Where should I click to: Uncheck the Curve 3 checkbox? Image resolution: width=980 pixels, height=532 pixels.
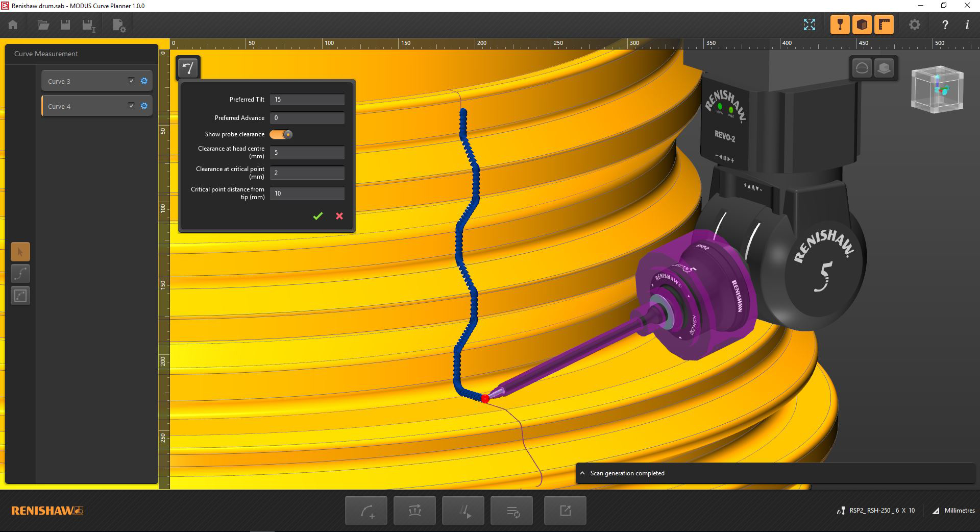[131, 81]
